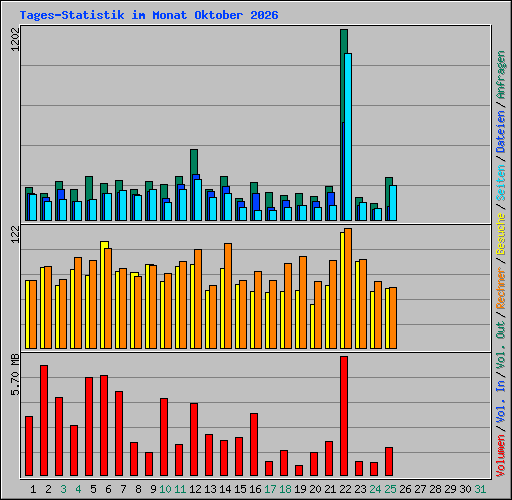This screenshot has height=500, width=512.
Task: Select day label '23' on the x-axis
Action: coord(360,489)
